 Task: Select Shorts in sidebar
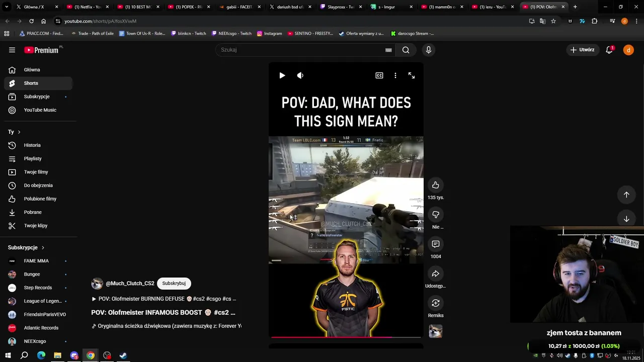pos(38,83)
